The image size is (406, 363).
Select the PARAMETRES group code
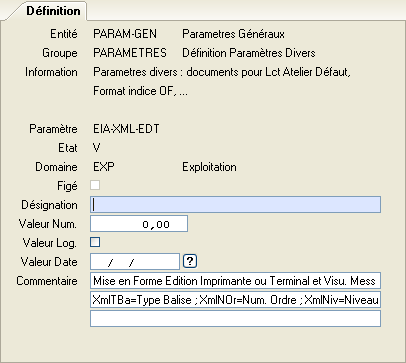130,53
